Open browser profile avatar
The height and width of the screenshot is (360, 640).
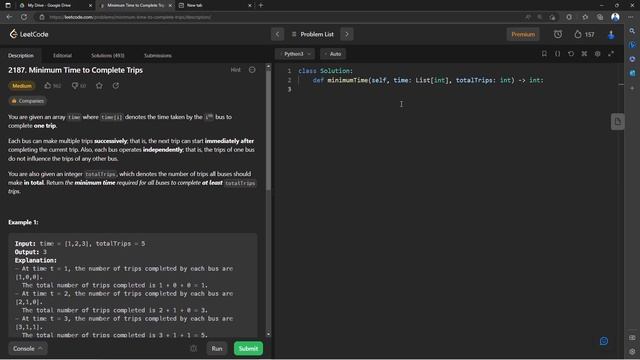tap(615, 17)
